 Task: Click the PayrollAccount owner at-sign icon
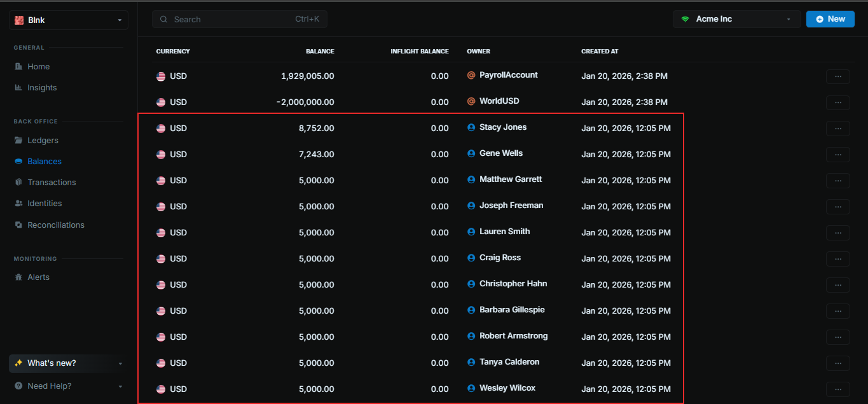471,75
